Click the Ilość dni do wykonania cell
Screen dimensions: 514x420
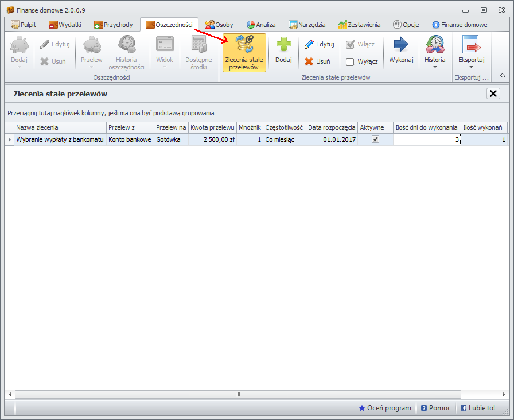426,139
